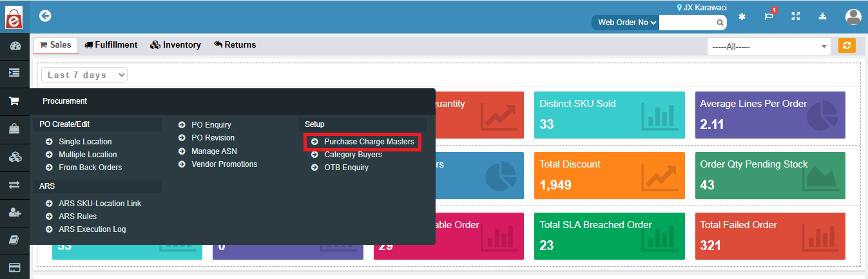The width and height of the screenshot is (868, 279).
Task: Click the Total Failed Order card
Action: click(x=770, y=236)
